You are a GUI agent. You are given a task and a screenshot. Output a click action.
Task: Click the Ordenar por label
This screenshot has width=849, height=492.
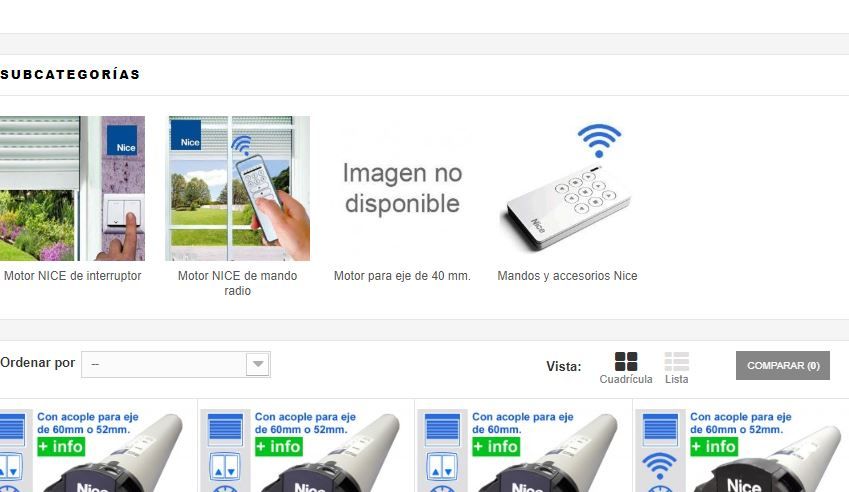pos(37,363)
